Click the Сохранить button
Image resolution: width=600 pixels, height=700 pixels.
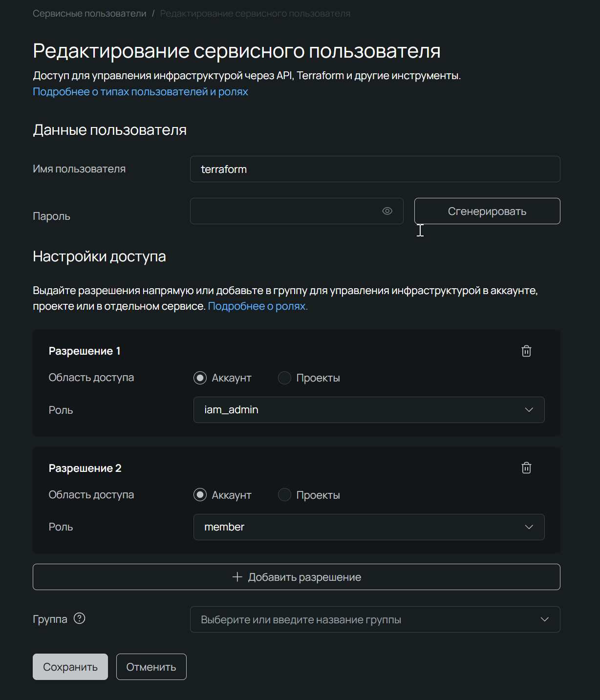[x=70, y=666]
